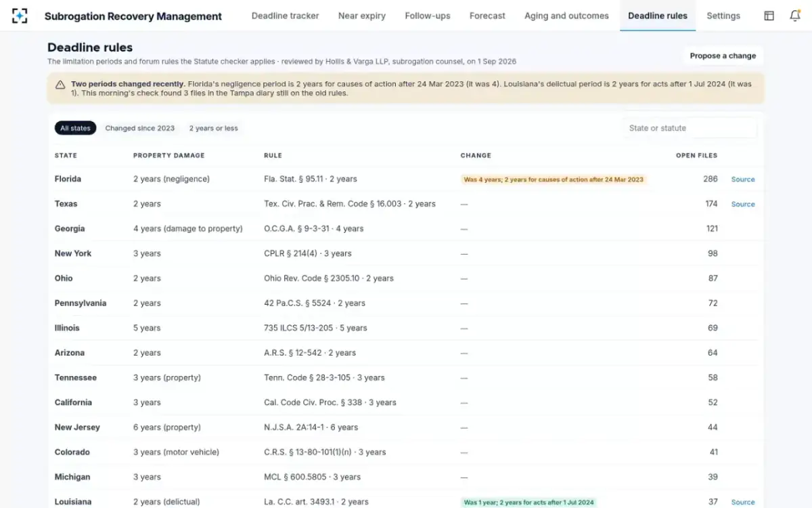Filter by 2 years or less
812x508 pixels.
pos(213,128)
